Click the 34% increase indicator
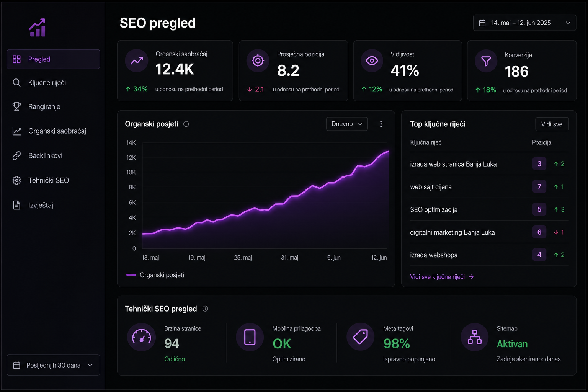This screenshot has height=392, width=588. 137,89
